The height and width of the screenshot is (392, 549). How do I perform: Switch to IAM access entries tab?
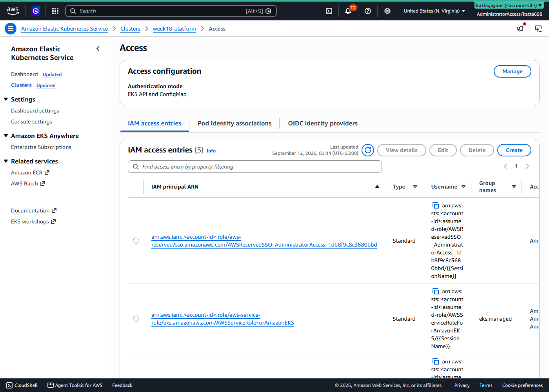(155, 123)
